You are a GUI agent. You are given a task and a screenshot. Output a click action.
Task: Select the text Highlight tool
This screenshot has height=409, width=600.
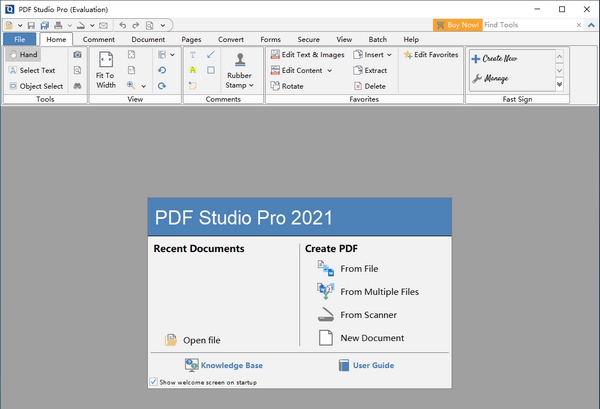(x=193, y=70)
